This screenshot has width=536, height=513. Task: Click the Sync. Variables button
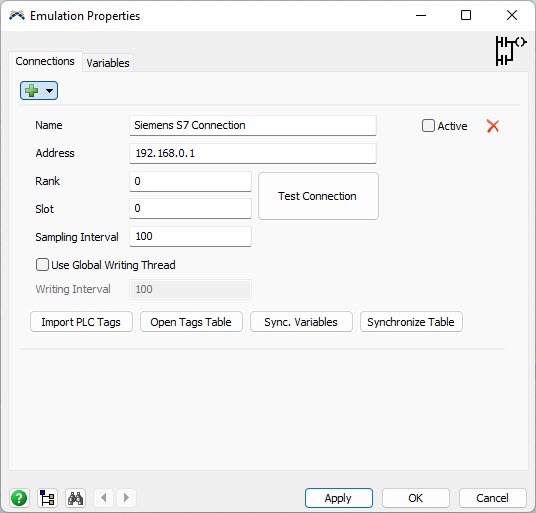pyautogui.click(x=301, y=322)
